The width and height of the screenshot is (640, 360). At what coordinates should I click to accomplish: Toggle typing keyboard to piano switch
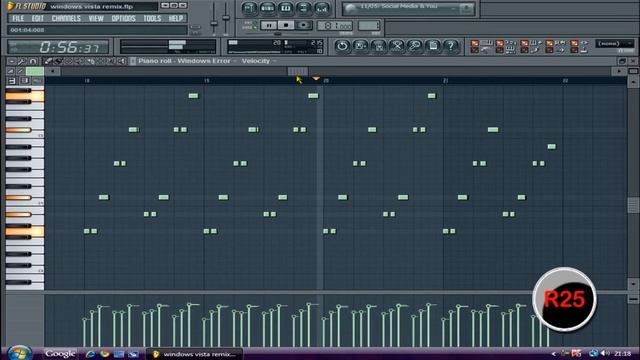(x=474, y=43)
